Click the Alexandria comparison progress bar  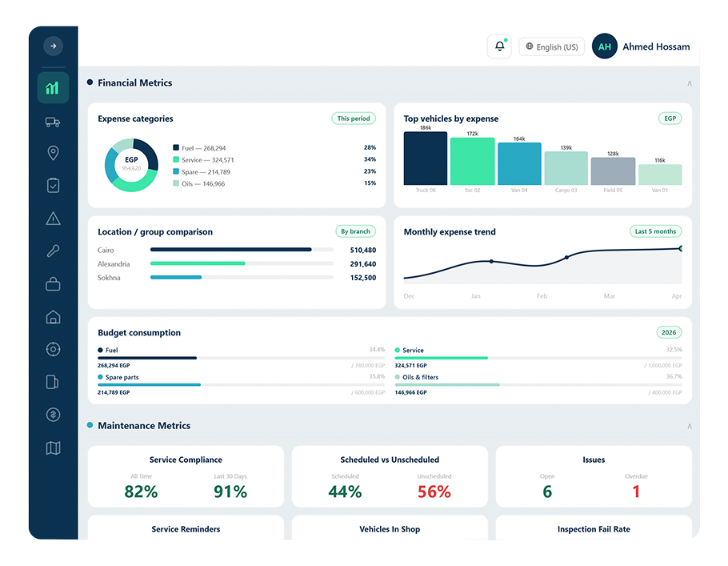pyautogui.click(x=242, y=263)
